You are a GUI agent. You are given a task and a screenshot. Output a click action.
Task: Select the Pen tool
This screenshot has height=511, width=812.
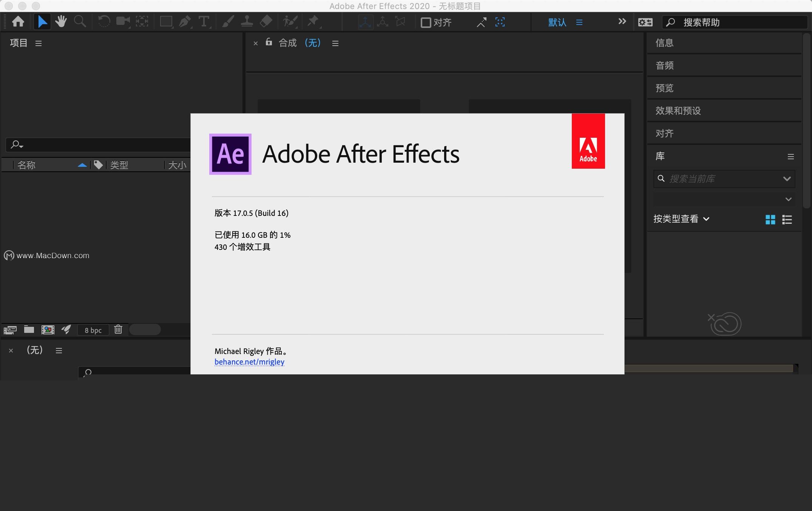pos(185,22)
